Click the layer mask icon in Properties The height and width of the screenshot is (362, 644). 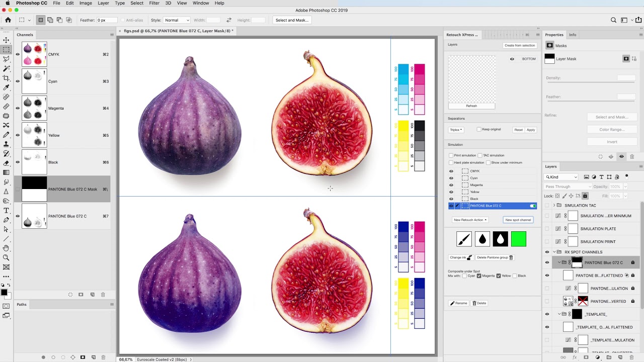tap(626, 59)
